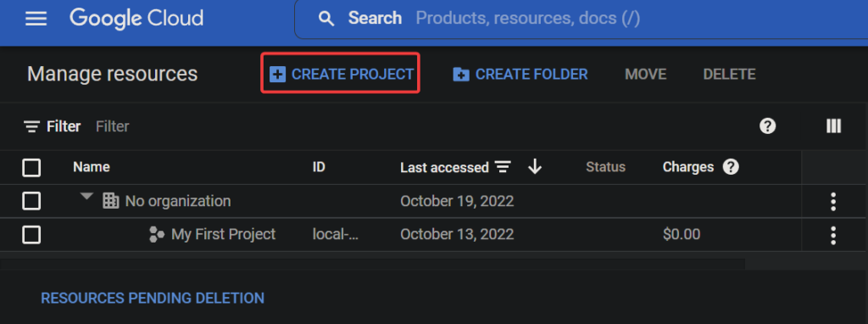Click the search magnifier icon
Image resolution: width=868 pixels, height=324 pixels.
[326, 19]
